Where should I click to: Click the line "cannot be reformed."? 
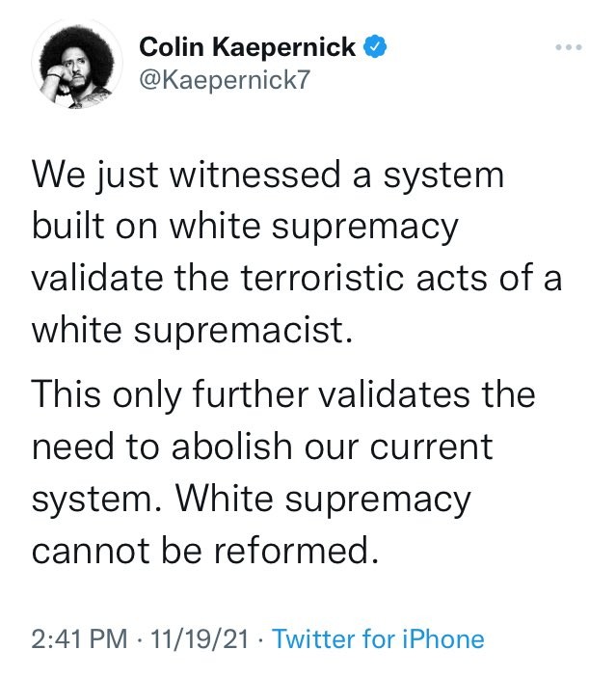coord(201,551)
